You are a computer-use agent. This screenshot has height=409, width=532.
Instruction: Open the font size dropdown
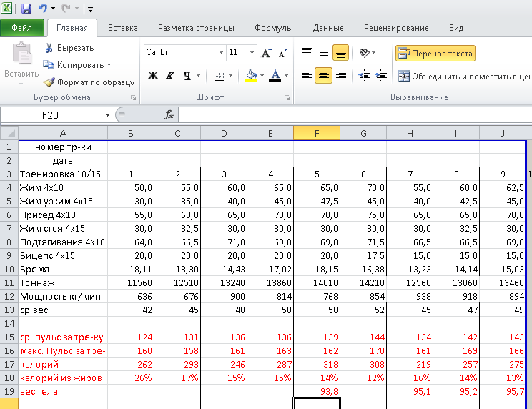[x=251, y=53]
